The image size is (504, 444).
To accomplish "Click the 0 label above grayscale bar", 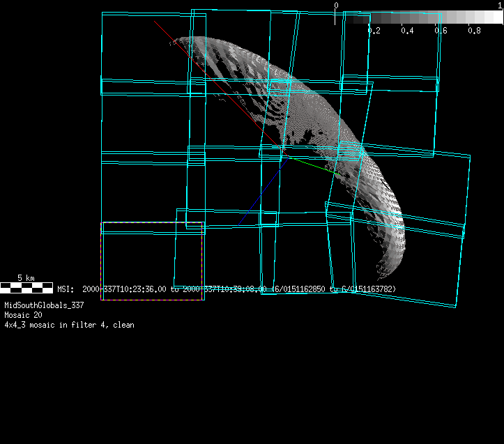I will 336,6.
